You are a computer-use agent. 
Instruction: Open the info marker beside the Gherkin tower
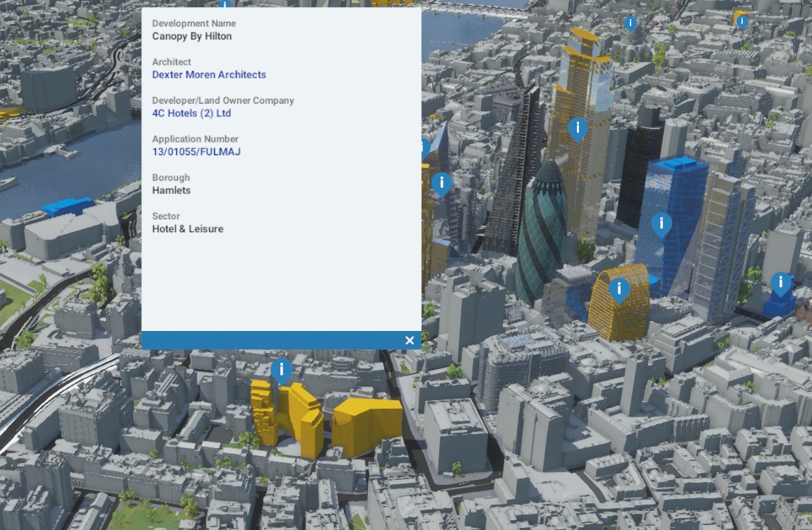441,183
